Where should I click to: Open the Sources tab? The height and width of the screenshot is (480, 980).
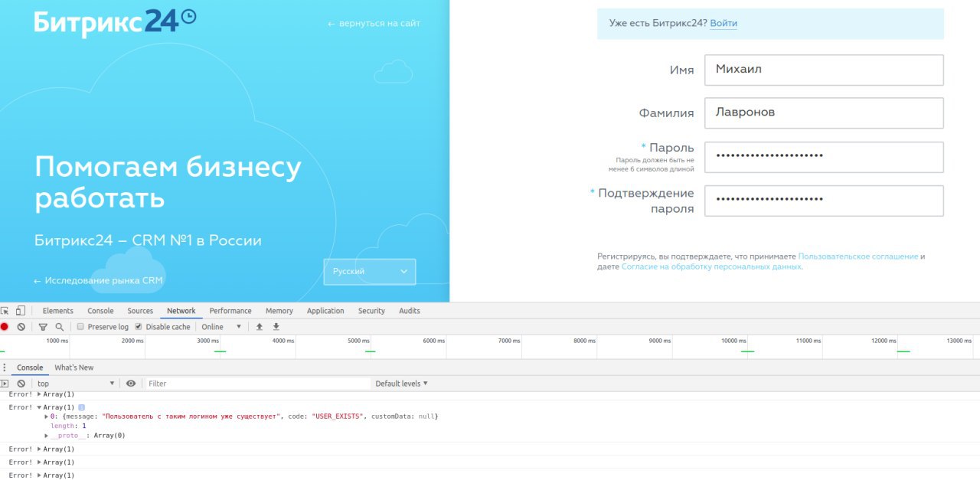[140, 311]
